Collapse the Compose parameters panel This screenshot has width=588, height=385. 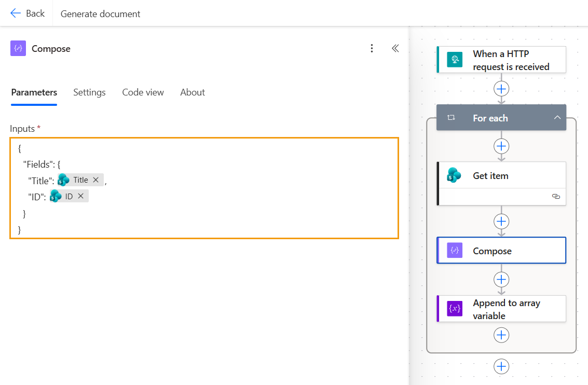[395, 48]
